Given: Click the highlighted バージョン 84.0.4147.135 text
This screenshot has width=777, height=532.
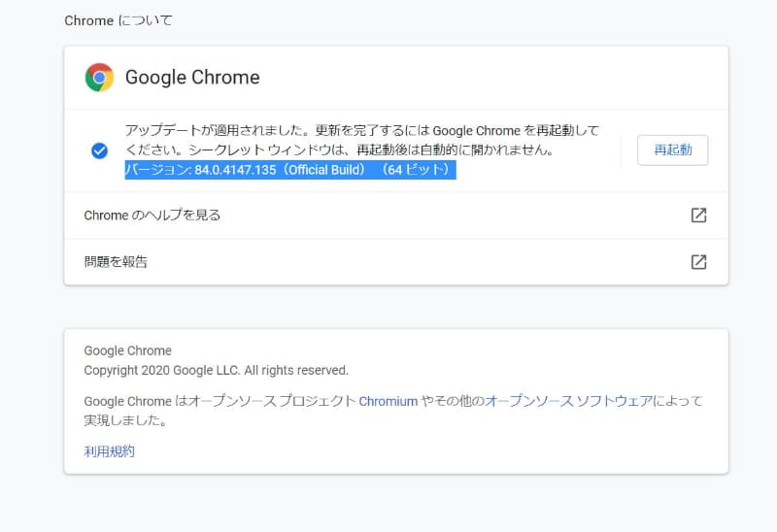Looking at the screenshot, I should coord(290,170).
